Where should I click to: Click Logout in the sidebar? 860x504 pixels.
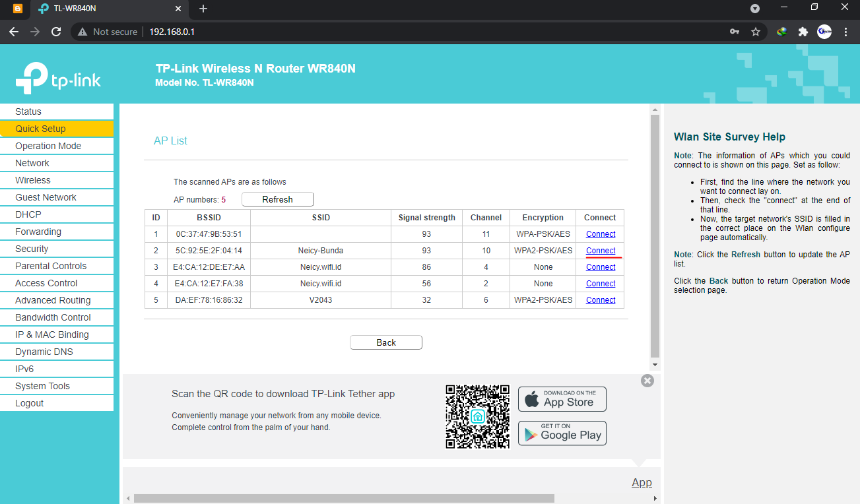(57, 403)
